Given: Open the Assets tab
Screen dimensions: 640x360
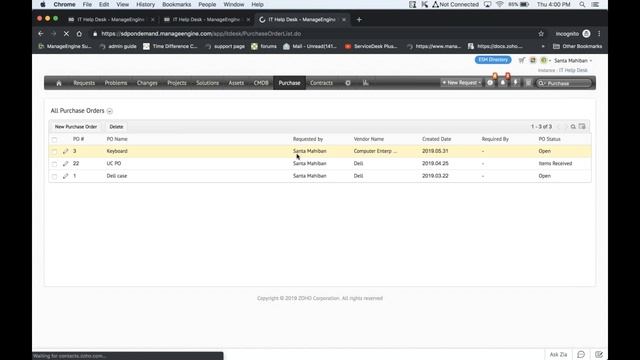Looking at the screenshot, I should (x=236, y=83).
